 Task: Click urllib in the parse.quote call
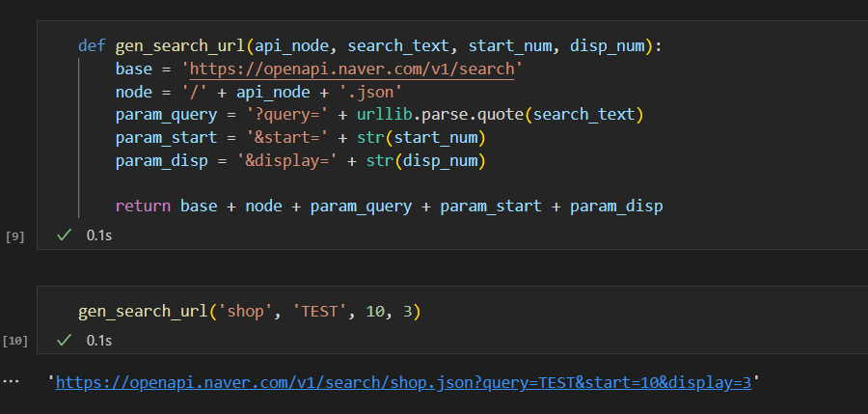point(385,115)
